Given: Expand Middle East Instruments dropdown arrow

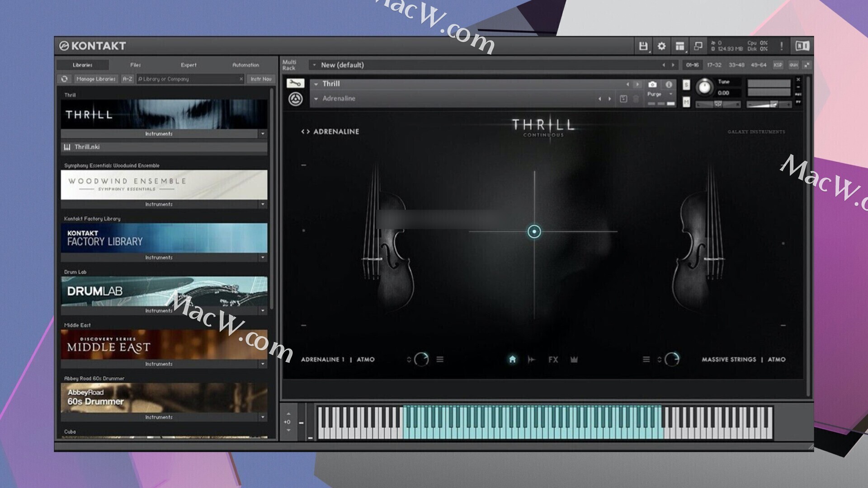Looking at the screenshot, I should click(263, 364).
